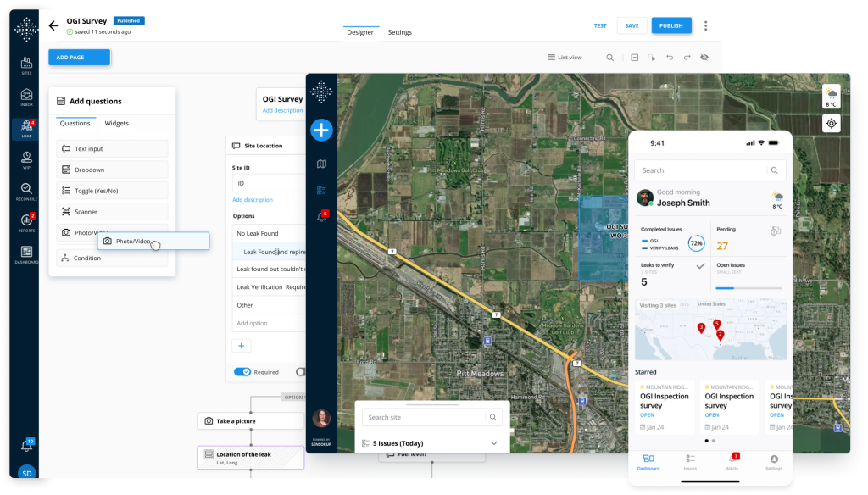The height and width of the screenshot is (495, 868).
Task: Choose the Text input question type
Action: pos(112,149)
